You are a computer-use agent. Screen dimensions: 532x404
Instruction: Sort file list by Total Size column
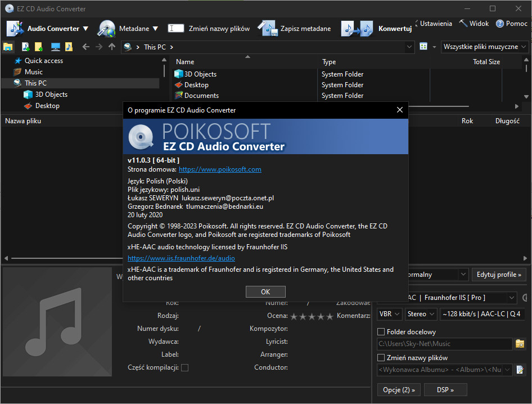pos(486,62)
